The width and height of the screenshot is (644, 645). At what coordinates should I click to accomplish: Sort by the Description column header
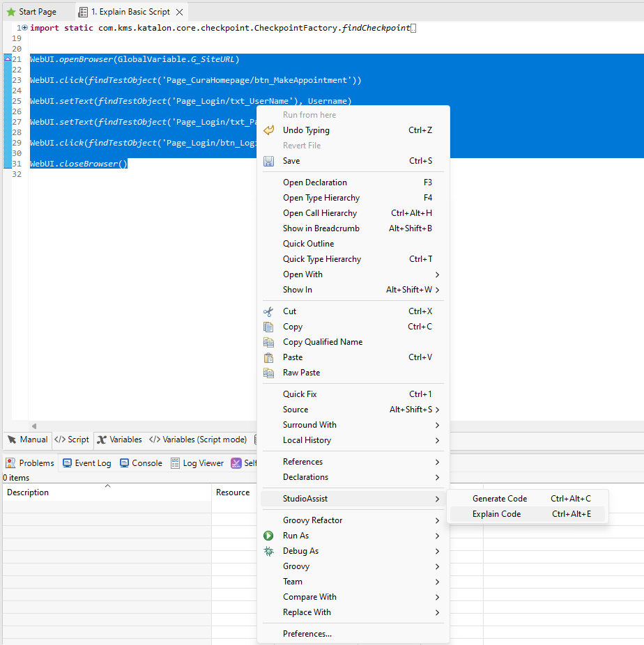click(107, 492)
